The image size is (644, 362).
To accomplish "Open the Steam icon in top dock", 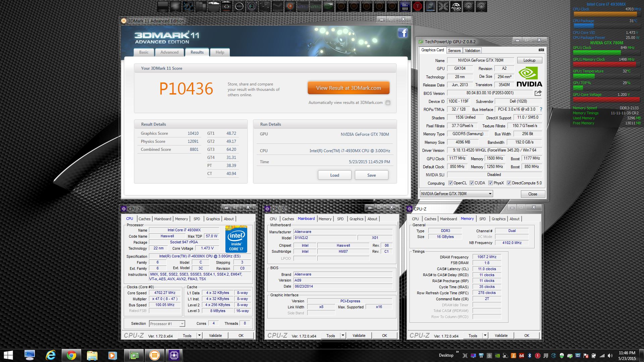I will pyautogui.click(x=277, y=6).
